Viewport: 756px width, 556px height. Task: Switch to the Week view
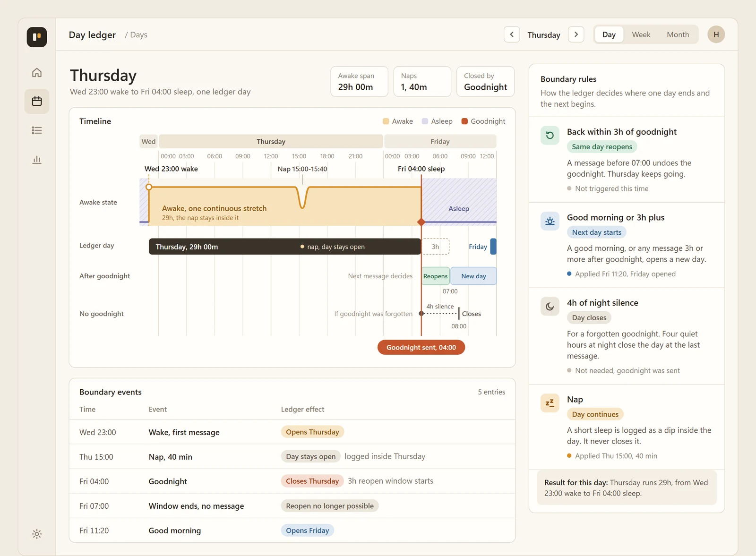pyautogui.click(x=641, y=34)
